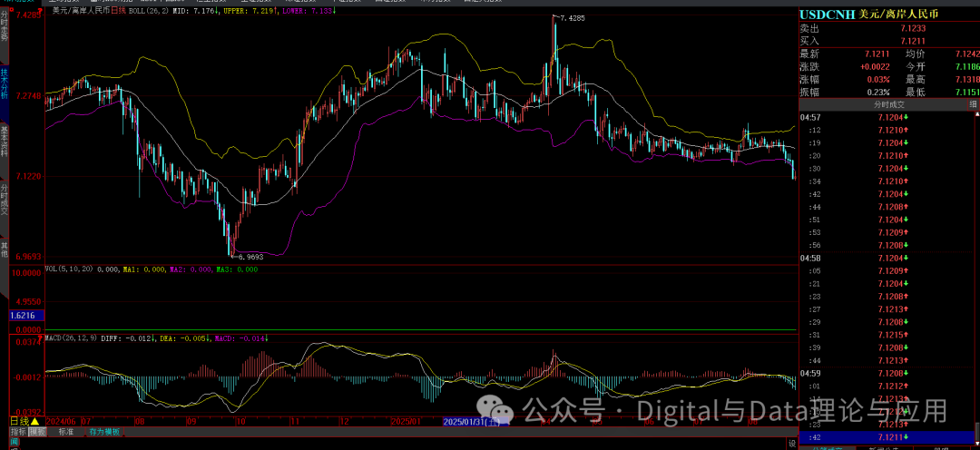Click the 最高 value 7.1318
This screenshot has width=980, height=450.
click(967, 80)
